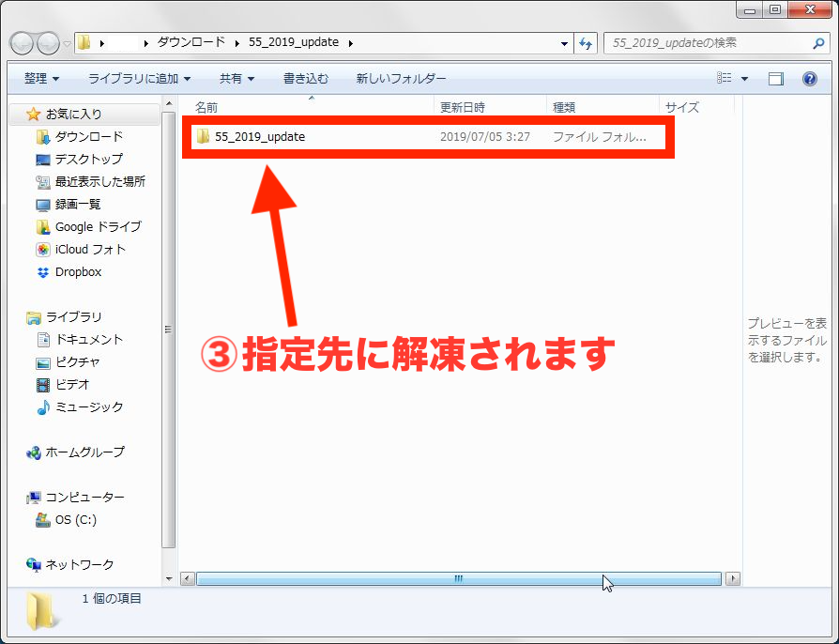Open デスクトップ in sidebar
Viewport: 839px width, 644px height.
89,160
